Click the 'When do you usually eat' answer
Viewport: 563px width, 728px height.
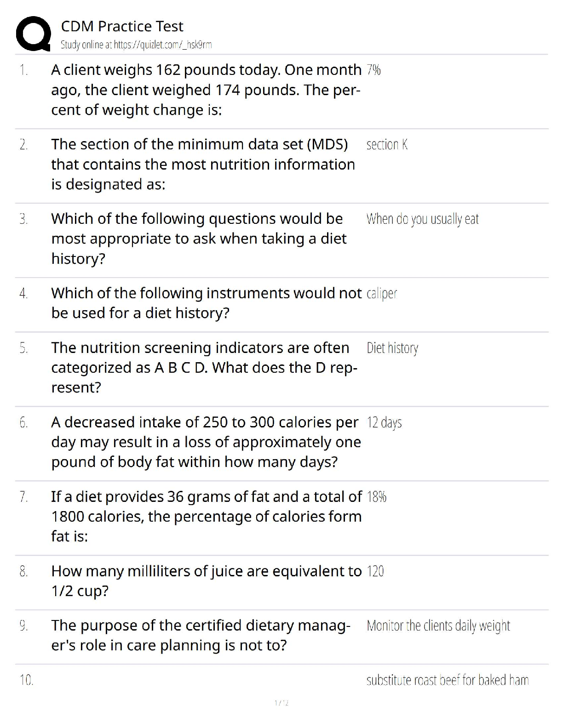(x=422, y=219)
